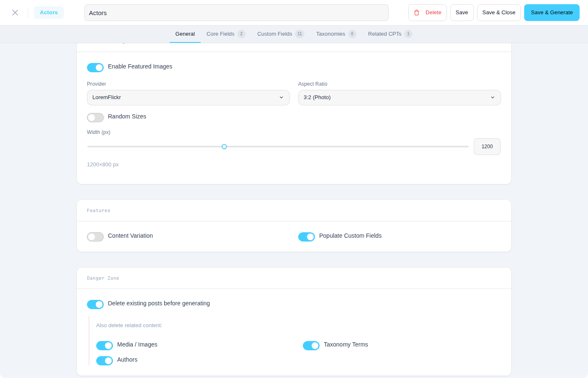Open the Provider dropdown showing LoremFlickr
The image size is (588, 378).
[188, 97]
